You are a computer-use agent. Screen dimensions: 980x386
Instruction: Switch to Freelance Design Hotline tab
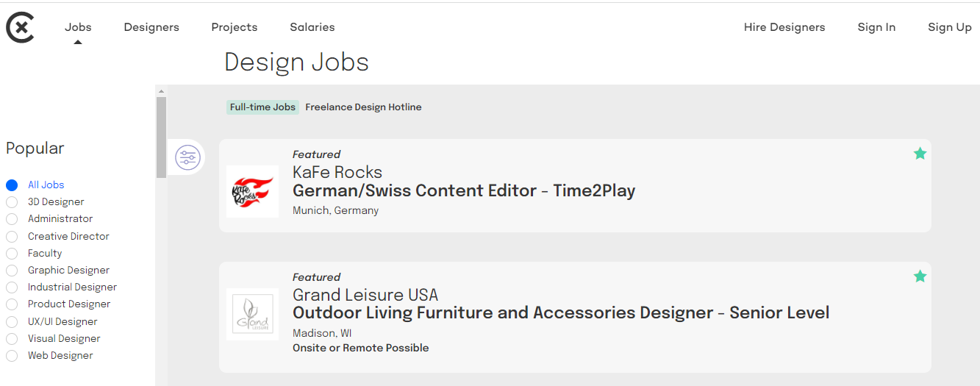click(363, 107)
